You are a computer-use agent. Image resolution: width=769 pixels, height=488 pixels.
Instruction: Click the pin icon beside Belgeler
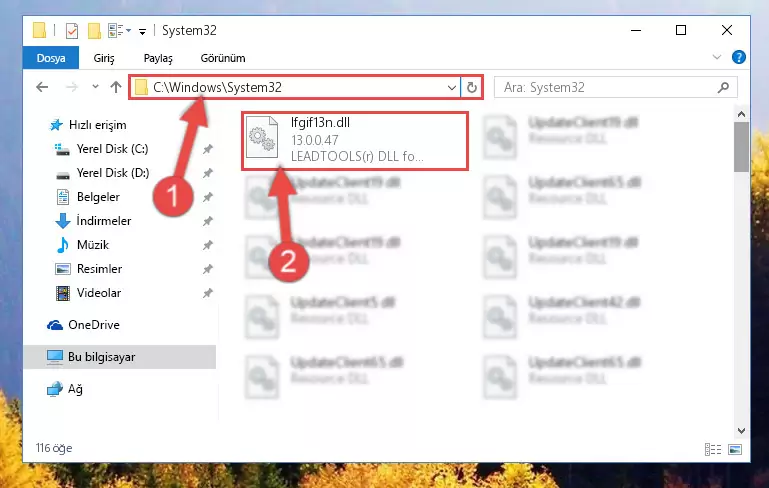208,197
